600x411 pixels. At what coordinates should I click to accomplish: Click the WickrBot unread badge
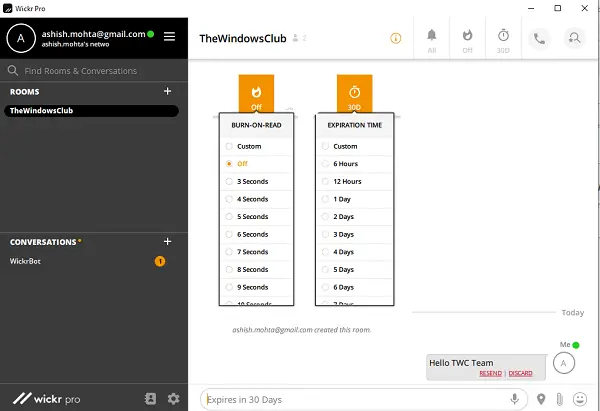160,261
